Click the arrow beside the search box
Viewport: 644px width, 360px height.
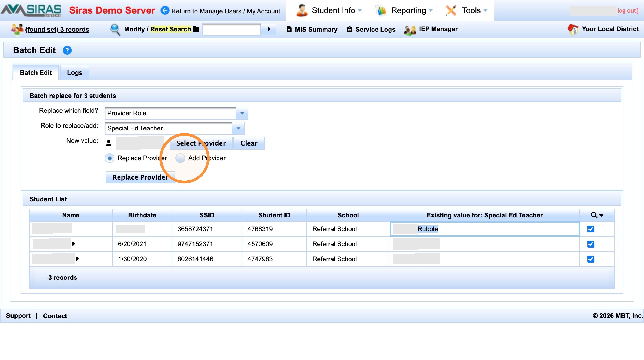click(x=269, y=29)
